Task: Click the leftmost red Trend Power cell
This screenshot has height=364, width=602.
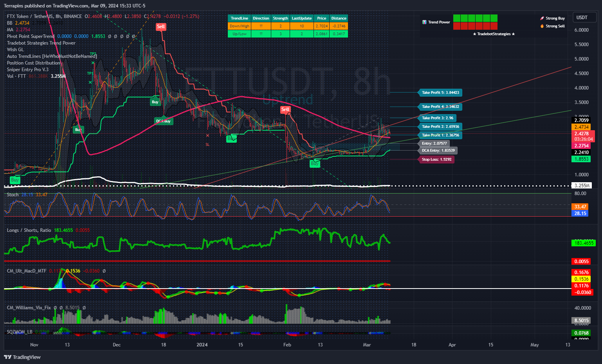Action: 457,26
